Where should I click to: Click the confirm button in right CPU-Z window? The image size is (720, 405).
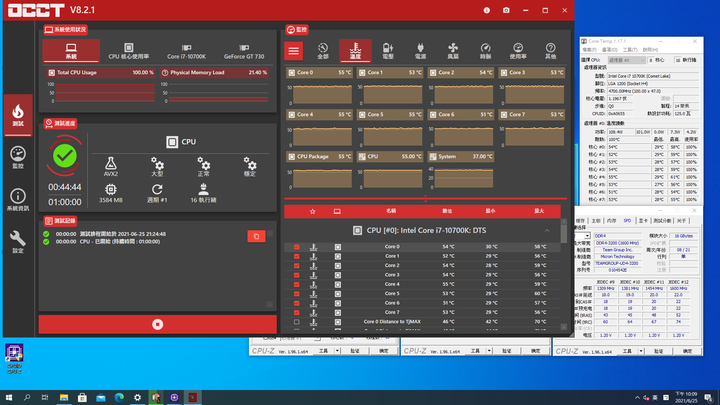pyautogui.click(x=687, y=351)
